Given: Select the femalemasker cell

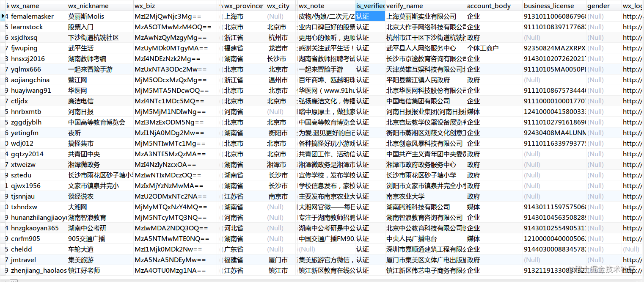Looking at the screenshot, I should [38, 17].
